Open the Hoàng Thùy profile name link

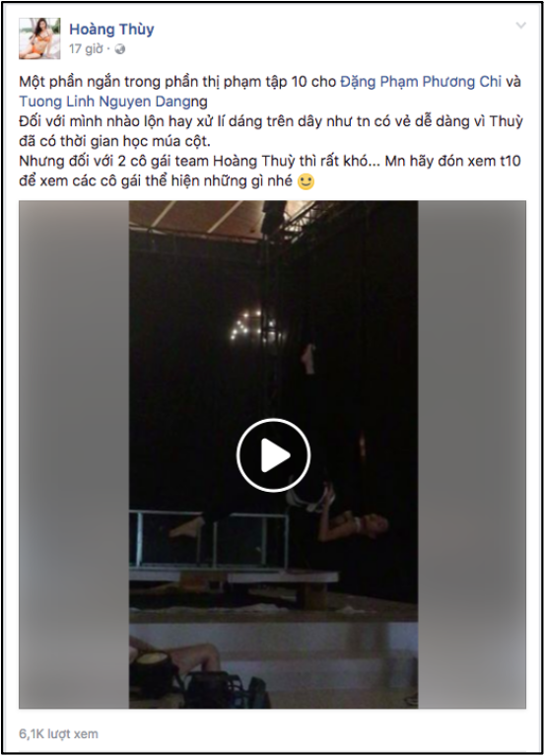click(x=111, y=30)
